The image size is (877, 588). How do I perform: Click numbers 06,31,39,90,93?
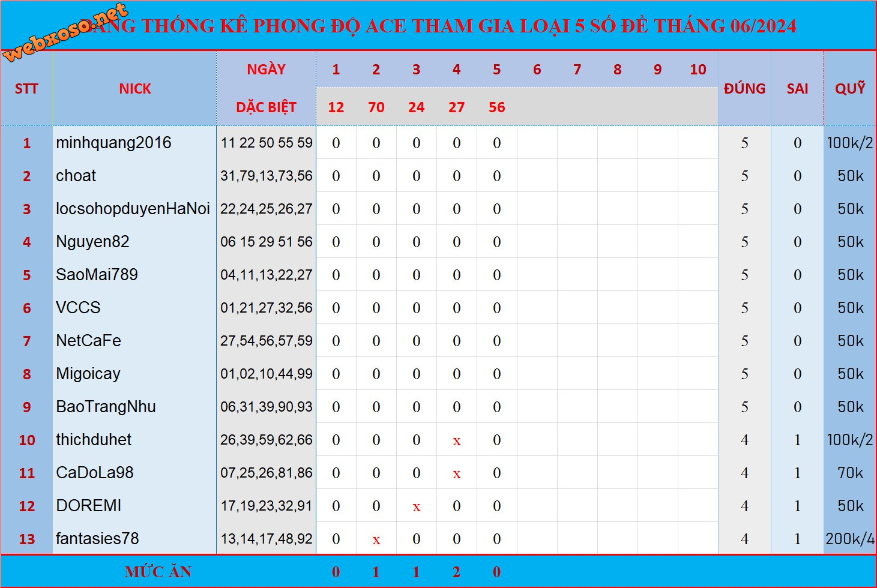point(267,407)
